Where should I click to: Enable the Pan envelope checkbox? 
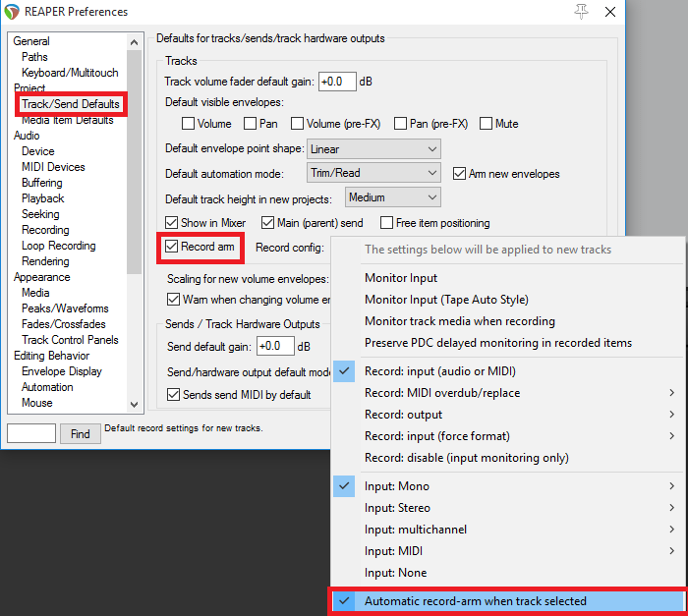tap(250, 124)
